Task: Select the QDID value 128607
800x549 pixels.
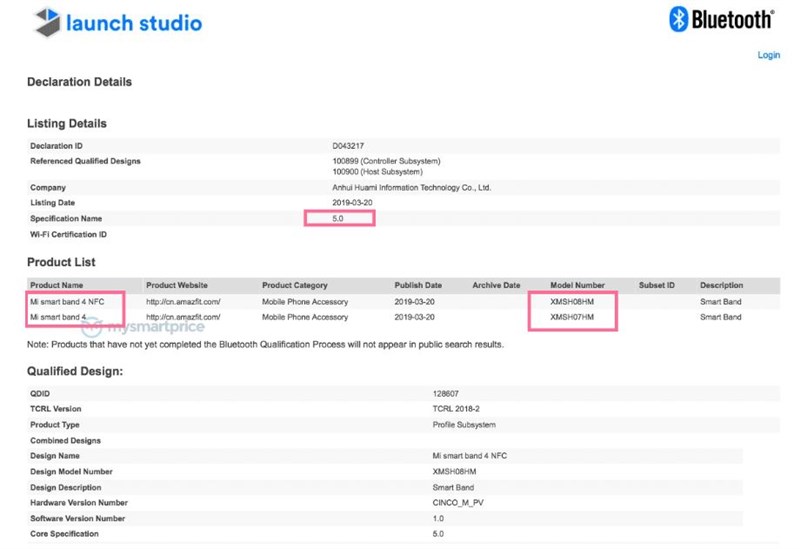Action: click(445, 394)
